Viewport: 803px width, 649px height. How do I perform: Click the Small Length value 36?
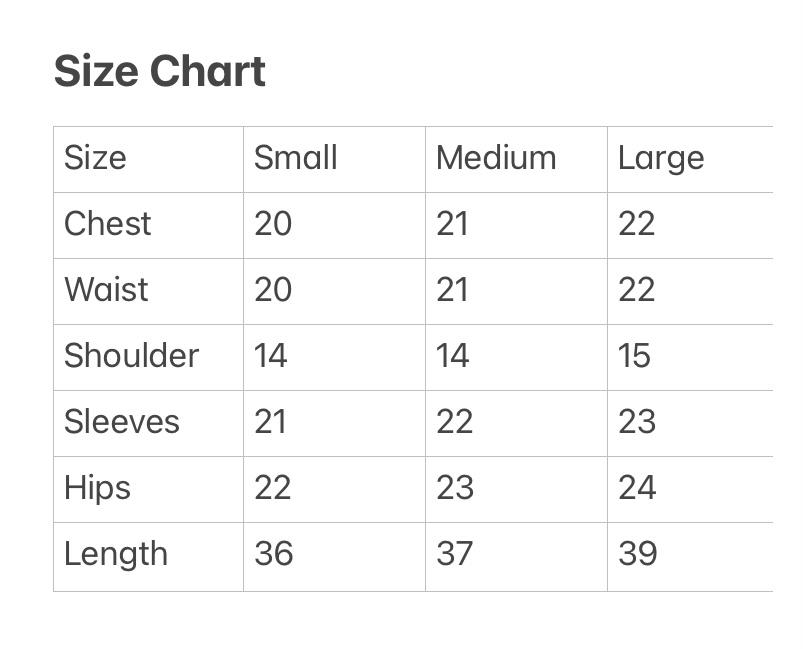coord(273,554)
